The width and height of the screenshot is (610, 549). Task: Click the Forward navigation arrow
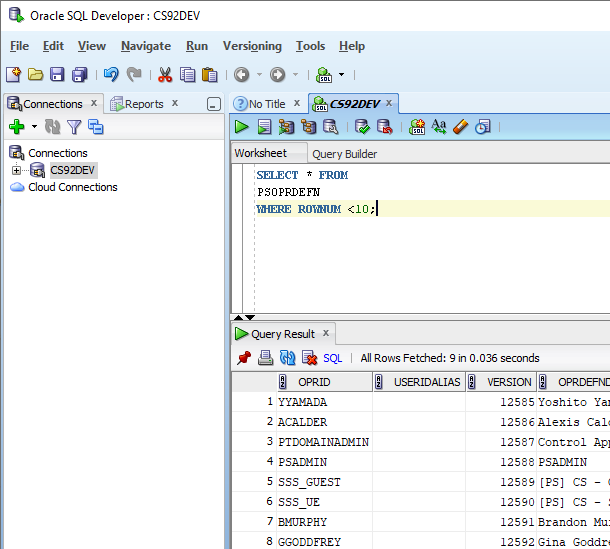pyautogui.click(x=277, y=74)
